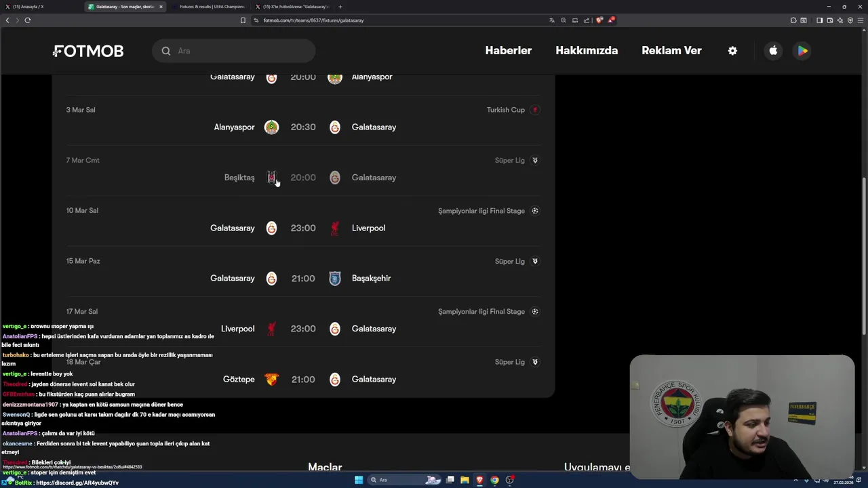Open Chrome from the taskbar
Screen dimensions: 868x488
point(494,480)
